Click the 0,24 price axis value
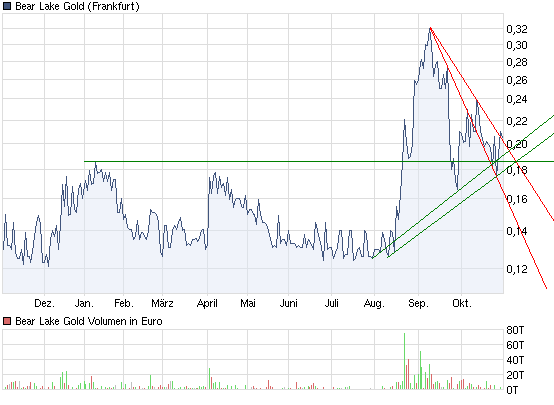Image resolution: width=554 pixels, height=405 pixels. coord(517,99)
